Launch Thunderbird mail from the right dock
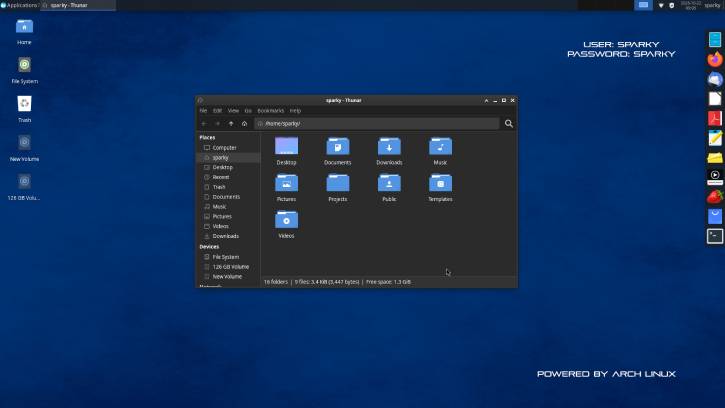 coord(715,80)
